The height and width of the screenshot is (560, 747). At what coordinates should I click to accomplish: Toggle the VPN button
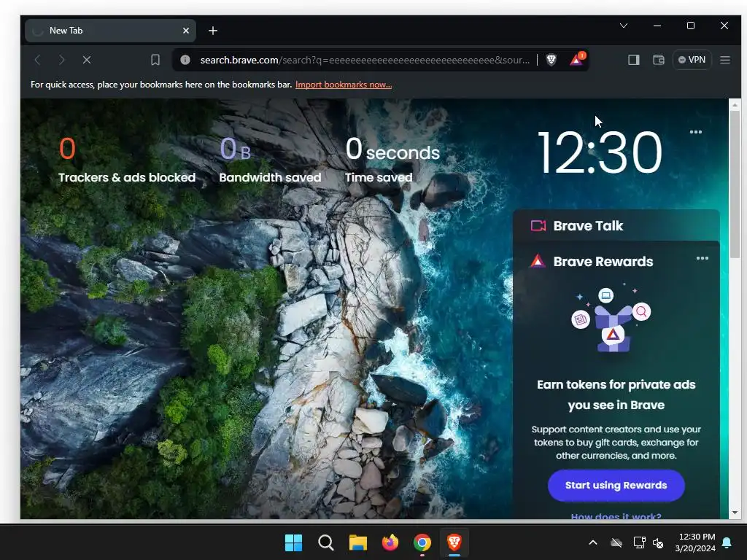[x=692, y=60]
